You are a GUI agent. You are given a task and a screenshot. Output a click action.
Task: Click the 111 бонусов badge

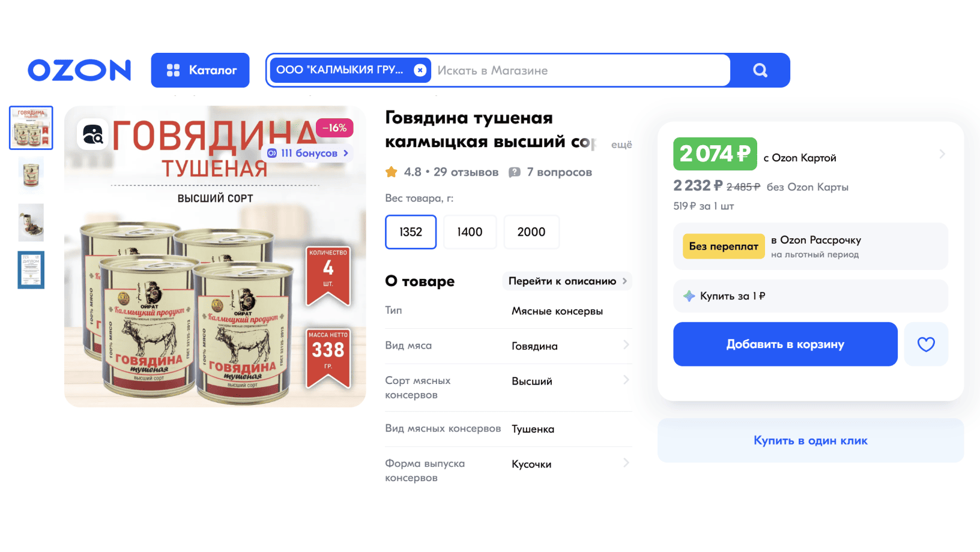click(308, 153)
